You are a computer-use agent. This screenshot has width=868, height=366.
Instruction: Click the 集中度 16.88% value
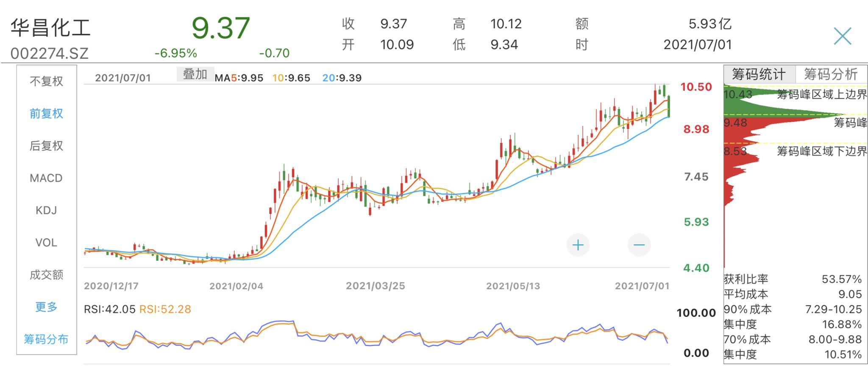point(842,324)
